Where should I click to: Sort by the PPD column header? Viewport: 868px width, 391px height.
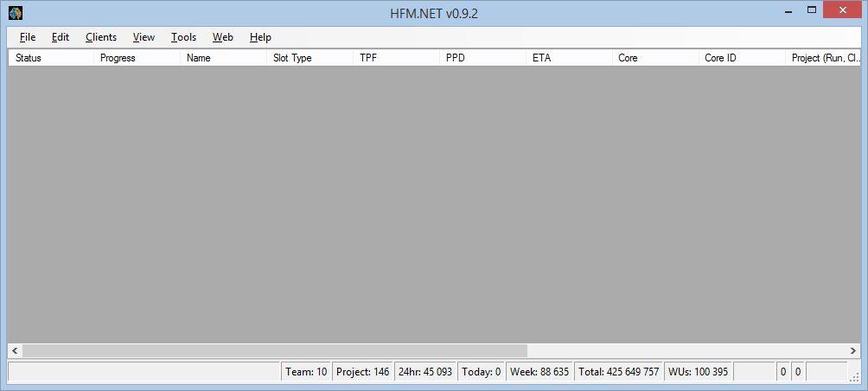pos(482,58)
